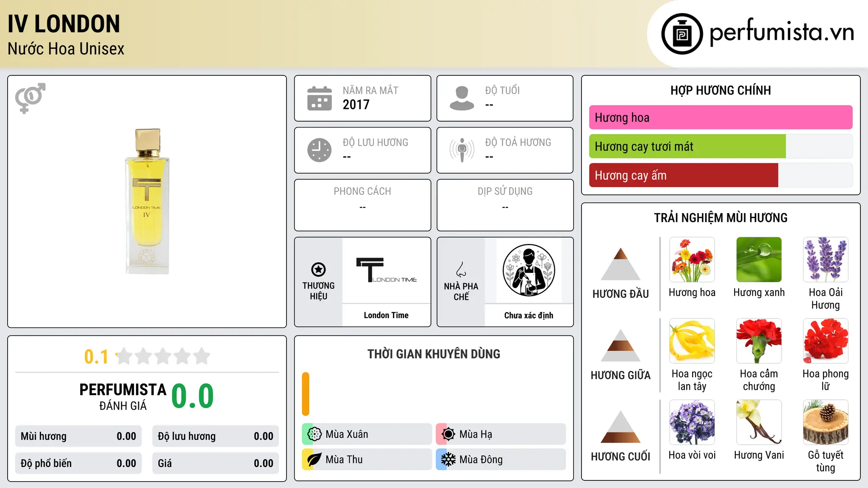Click the Độ lưu hương 0.00 score row
Image resolution: width=868 pixels, height=488 pixels.
pos(215,436)
